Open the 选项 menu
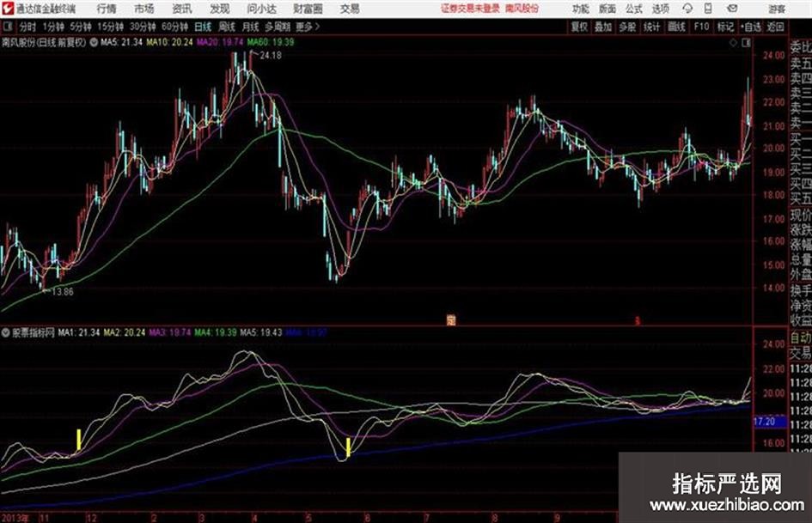Image resolution: width=812 pixels, height=523 pixels. 660,9
